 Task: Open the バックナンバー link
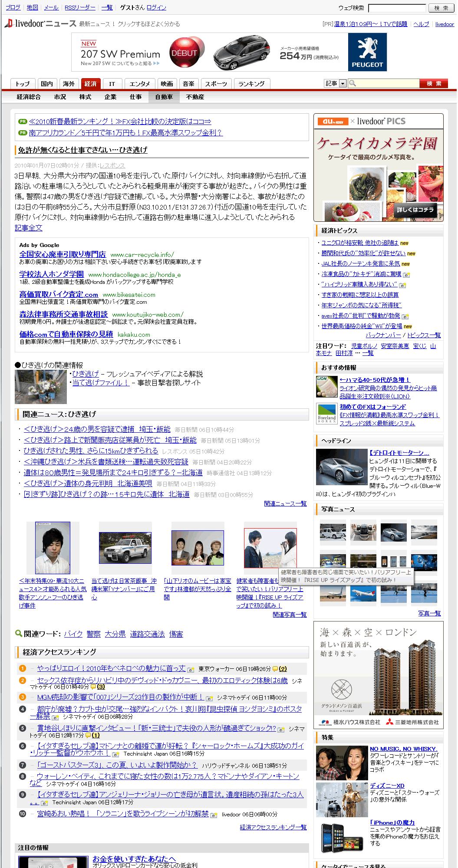tap(383, 335)
